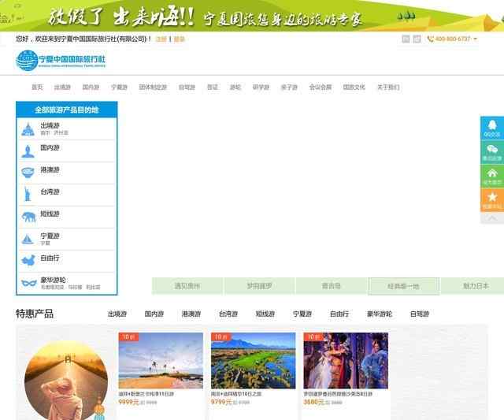Select 豪华游轮 tab in 特惠产品 section
504x420 pixels.
[x=380, y=314]
